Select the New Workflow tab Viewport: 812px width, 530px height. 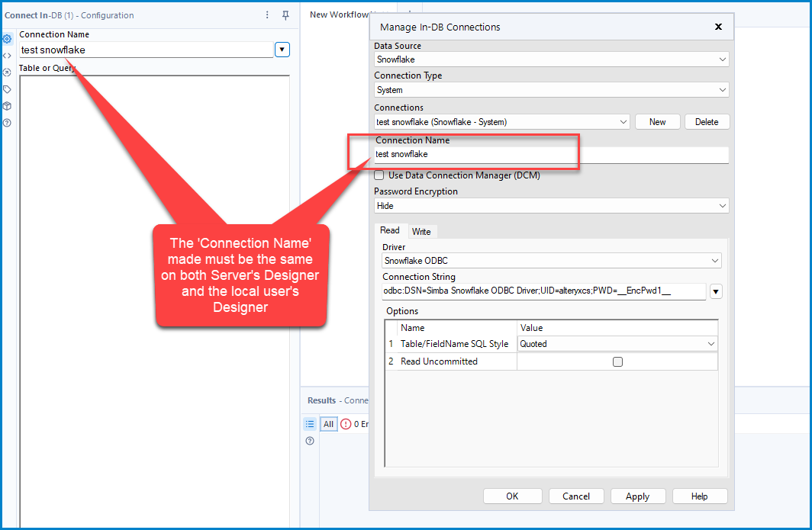[x=339, y=14]
